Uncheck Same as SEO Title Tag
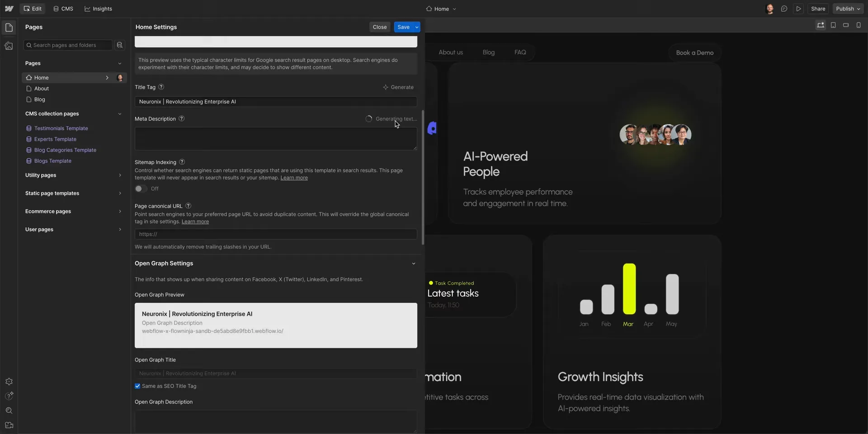Image resolution: width=868 pixels, height=434 pixels. [x=137, y=386]
